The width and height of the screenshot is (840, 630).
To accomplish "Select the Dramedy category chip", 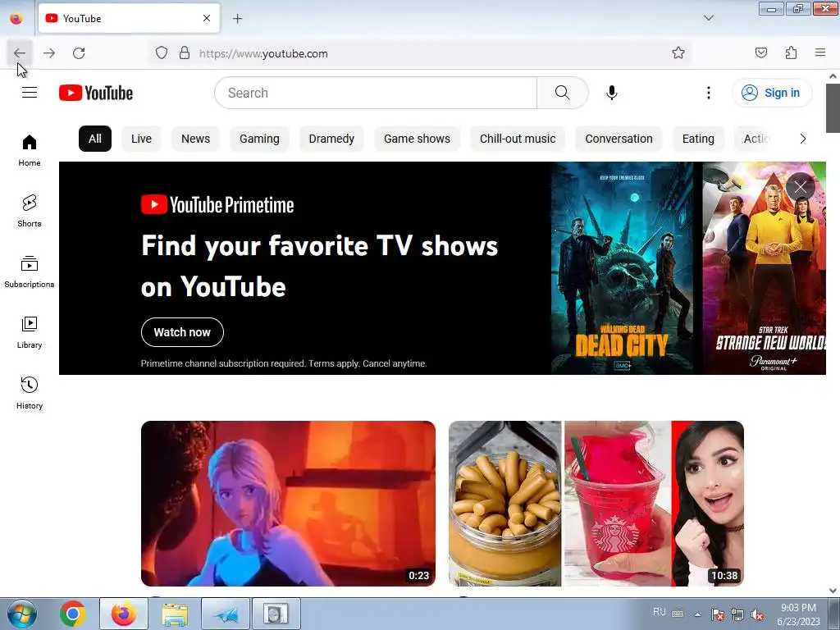I will pos(331,139).
